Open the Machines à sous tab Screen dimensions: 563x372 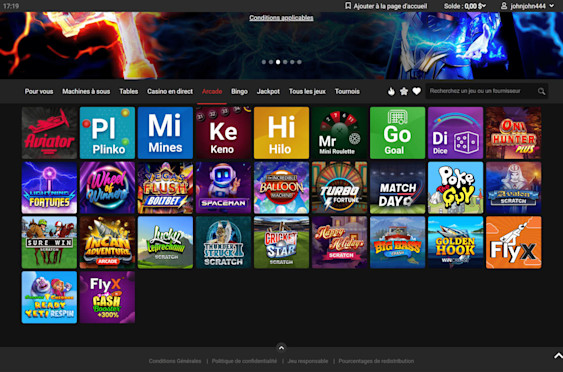coord(86,91)
